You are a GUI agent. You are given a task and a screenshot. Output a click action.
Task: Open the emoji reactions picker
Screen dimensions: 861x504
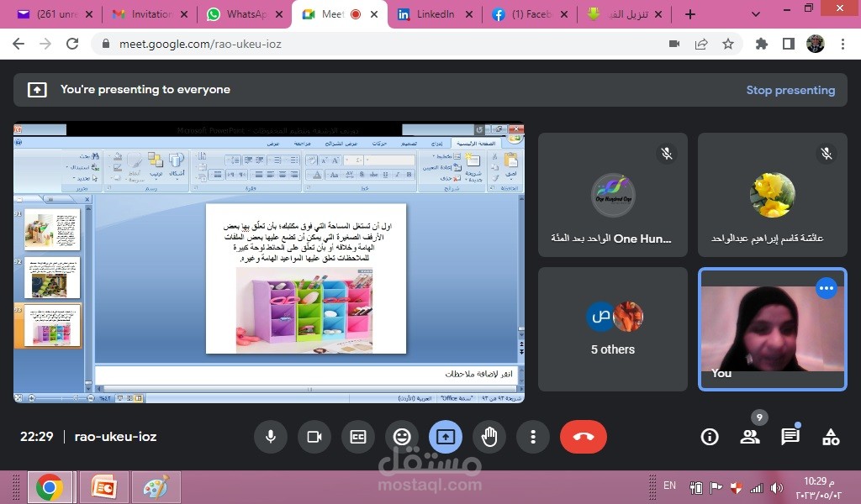[402, 437]
